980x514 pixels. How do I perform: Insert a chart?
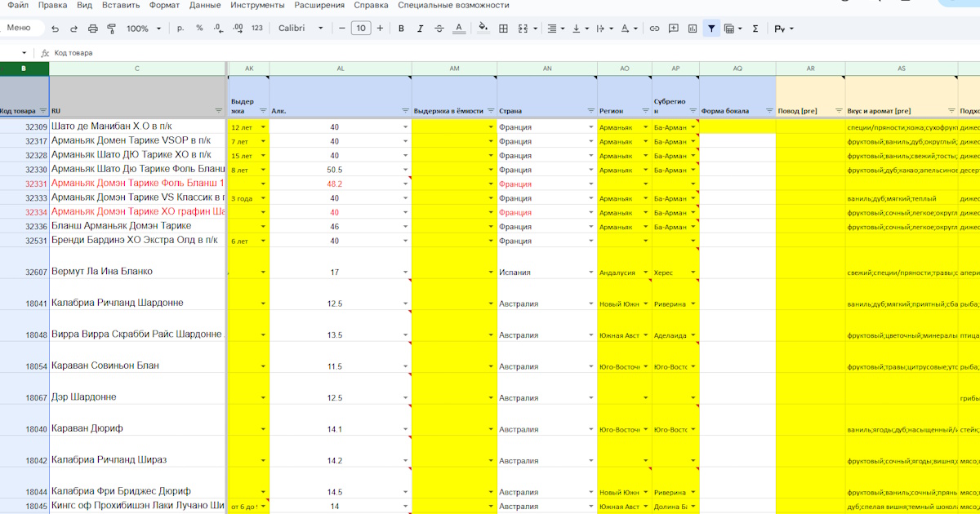[693, 29]
